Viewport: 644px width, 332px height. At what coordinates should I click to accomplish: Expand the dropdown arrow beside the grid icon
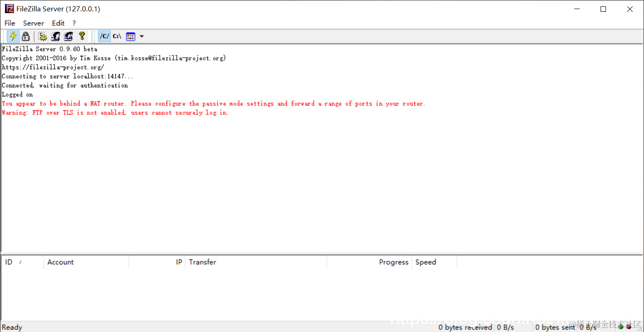point(141,36)
